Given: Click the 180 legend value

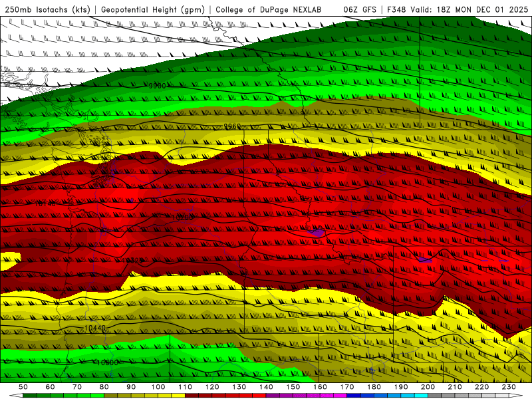Looking at the screenshot, I should [x=374, y=387].
